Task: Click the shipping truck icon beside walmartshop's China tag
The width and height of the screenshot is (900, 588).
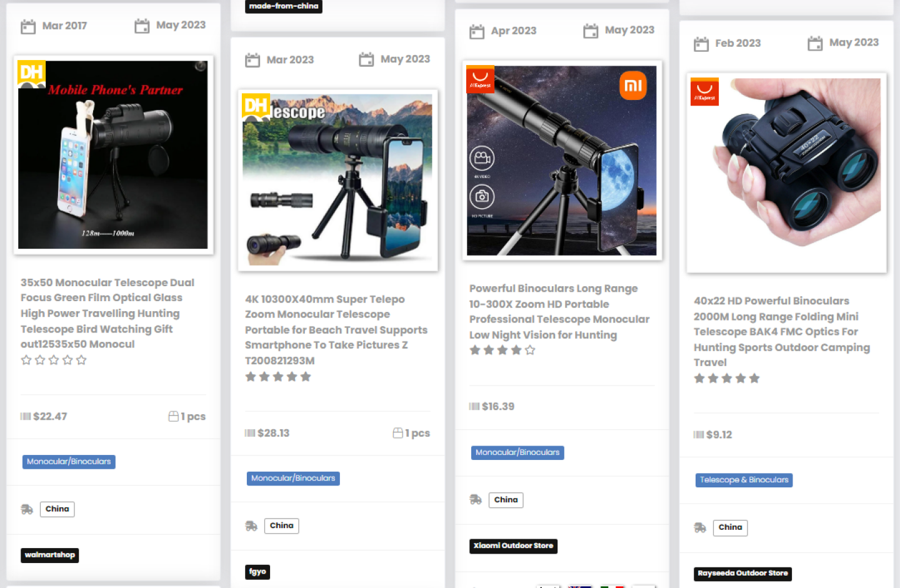Action: pos(27,509)
